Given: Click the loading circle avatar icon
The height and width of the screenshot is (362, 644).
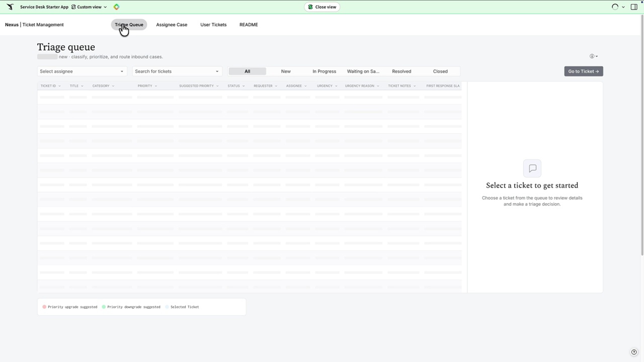Looking at the screenshot, I should point(615,7).
